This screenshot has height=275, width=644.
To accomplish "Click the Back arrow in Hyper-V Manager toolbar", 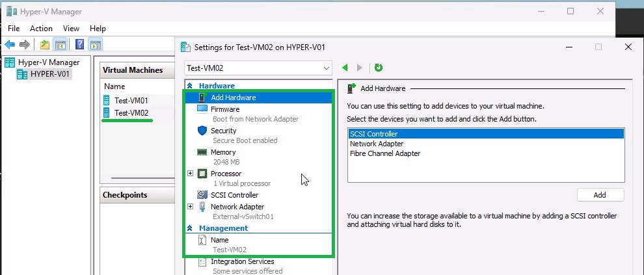I will click(10, 45).
